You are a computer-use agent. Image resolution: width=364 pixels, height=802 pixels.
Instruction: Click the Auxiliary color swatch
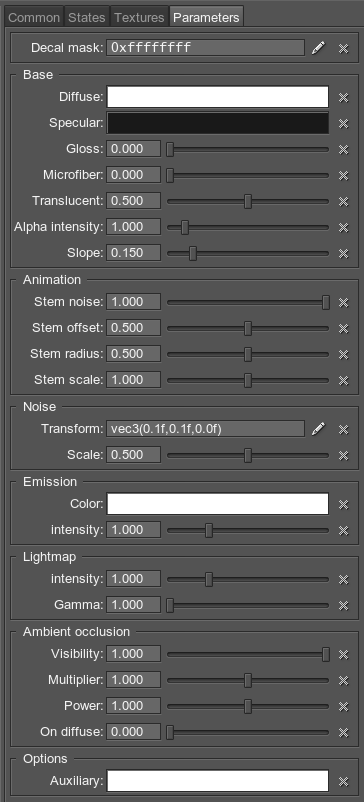tap(218, 781)
